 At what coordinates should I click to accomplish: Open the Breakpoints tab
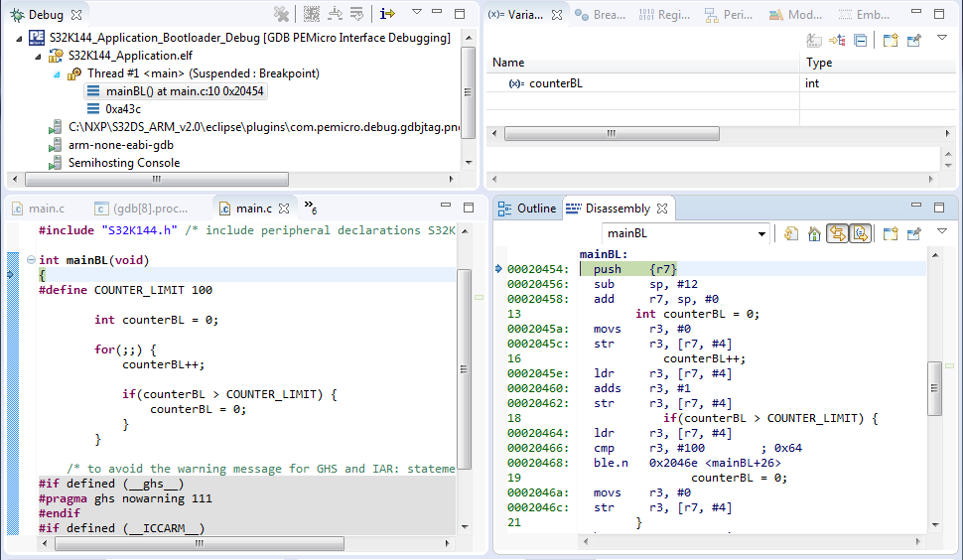[600, 14]
